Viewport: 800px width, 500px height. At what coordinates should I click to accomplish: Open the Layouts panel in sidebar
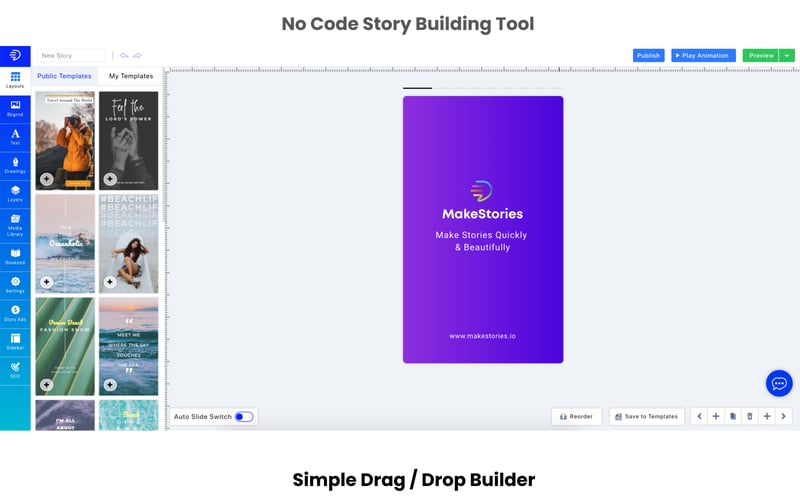15,80
